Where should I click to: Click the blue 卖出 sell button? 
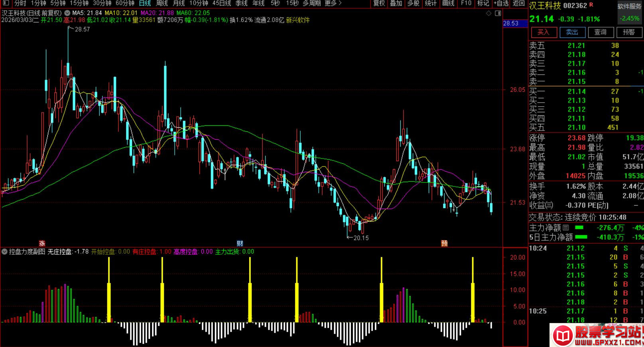pyautogui.click(x=572, y=32)
